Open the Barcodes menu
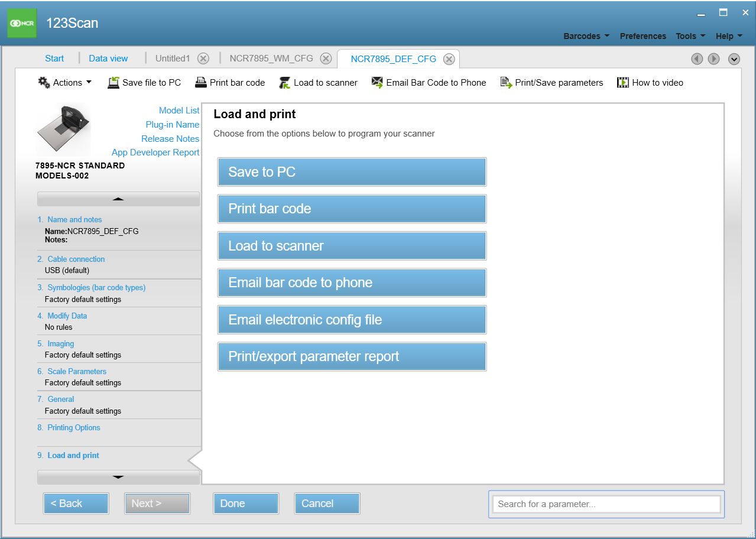 tap(586, 36)
